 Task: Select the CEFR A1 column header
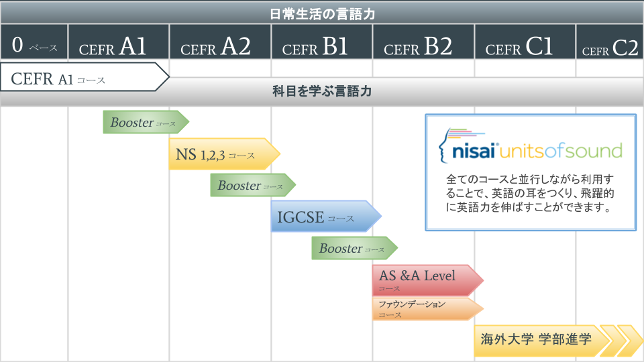pos(119,46)
